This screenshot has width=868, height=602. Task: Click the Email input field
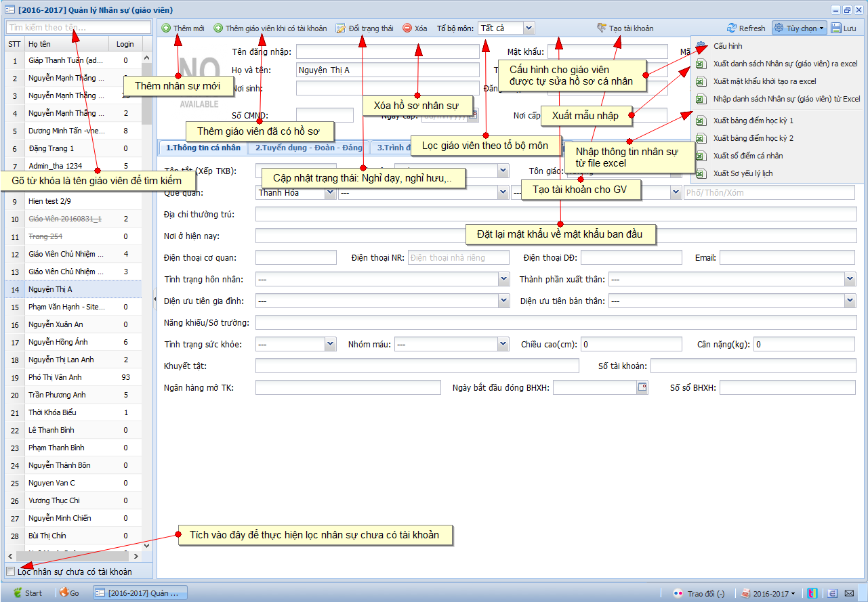[x=788, y=257]
